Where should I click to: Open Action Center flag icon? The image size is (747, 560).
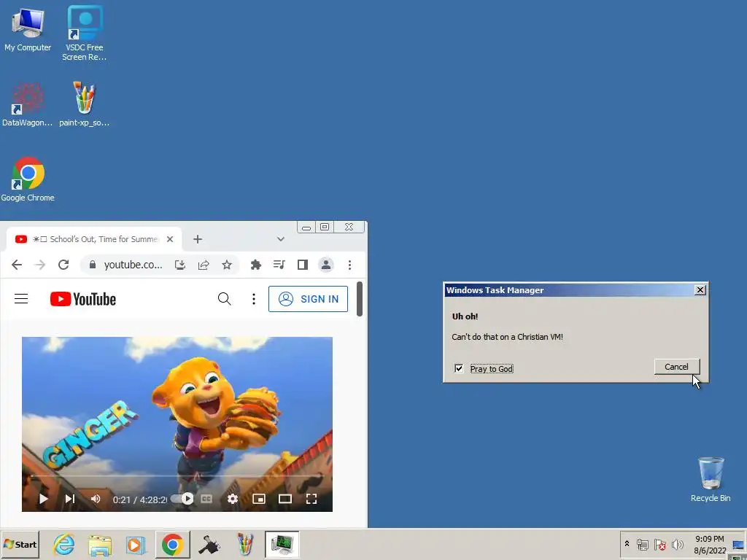click(659, 544)
